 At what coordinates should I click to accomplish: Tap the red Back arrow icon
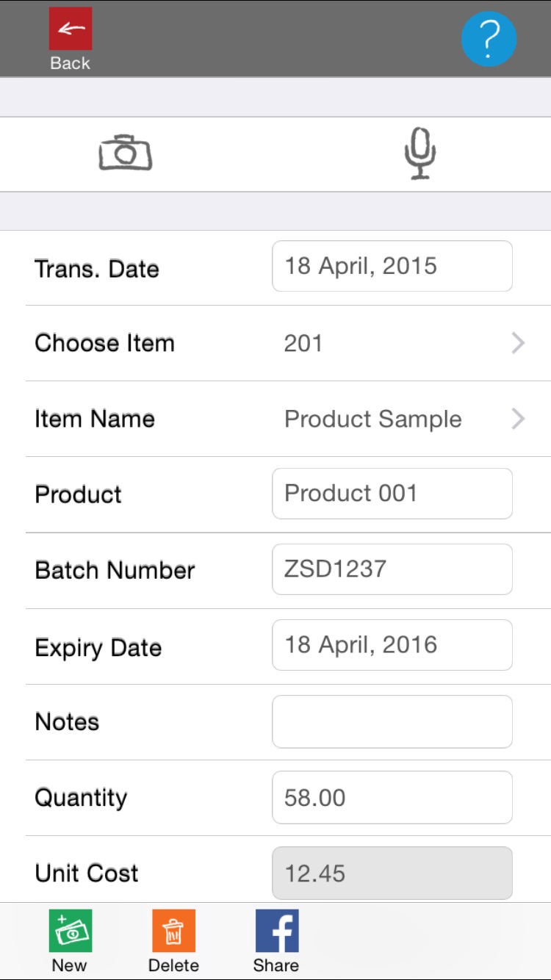point(71,29)
